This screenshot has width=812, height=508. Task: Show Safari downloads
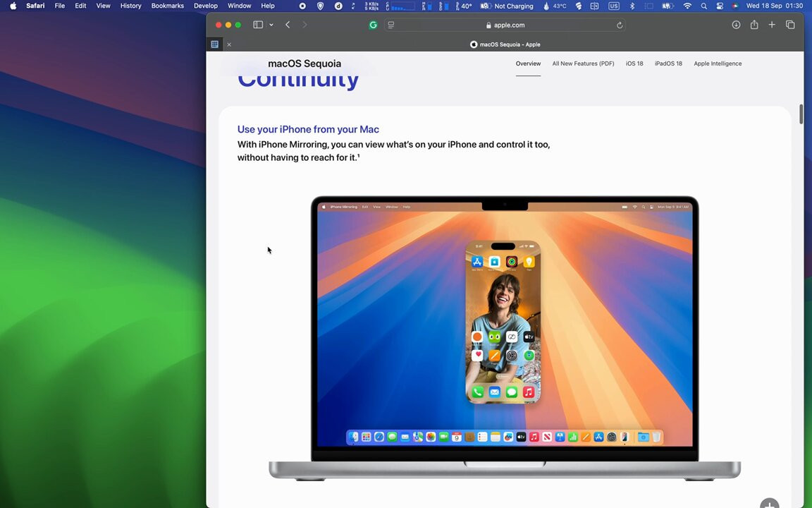tap(736, 25)
